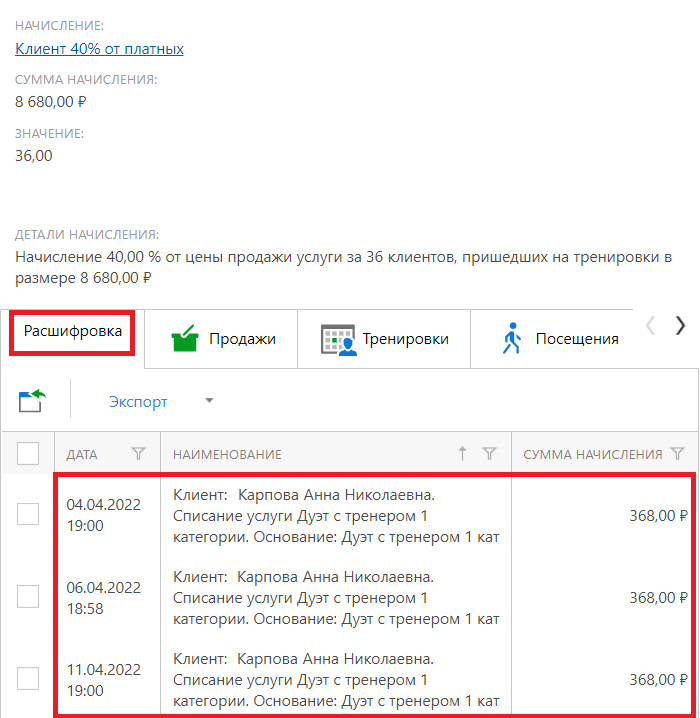Click 368,00 ₽ amount in 04.04.2022 row
The width and height of the screenshot is (700, 718).
point(658,516)
